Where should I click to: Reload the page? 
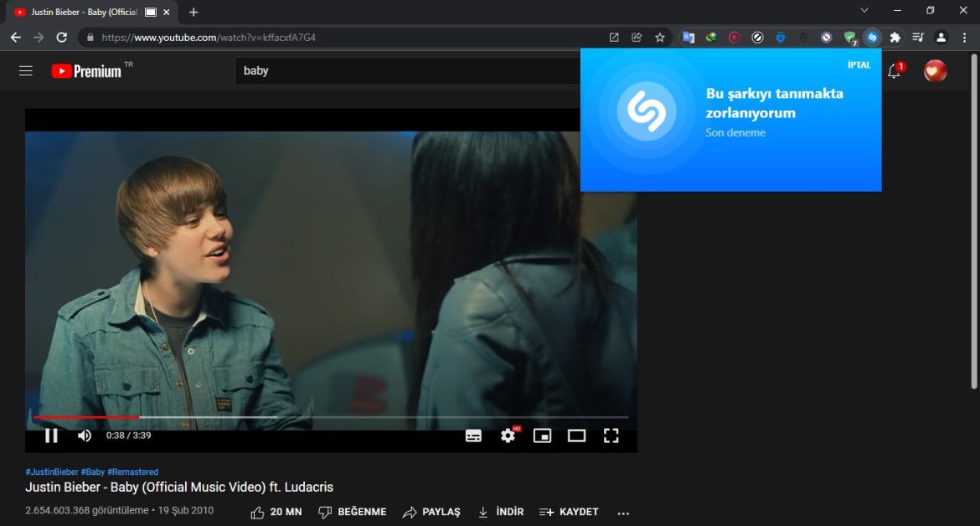(x=61, y=38)
